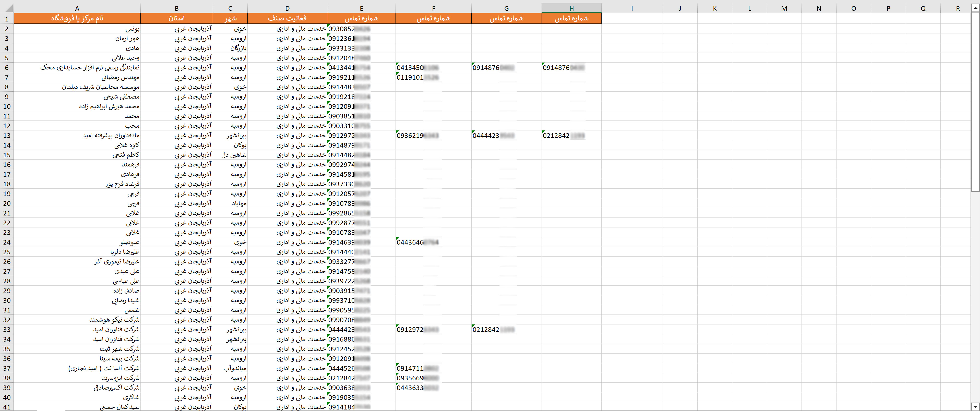
Task: Select cell 'نمایندگی رسمی نرم افزار حسابداری محک'
Action: pyautogui.click(x=77, y=67)
